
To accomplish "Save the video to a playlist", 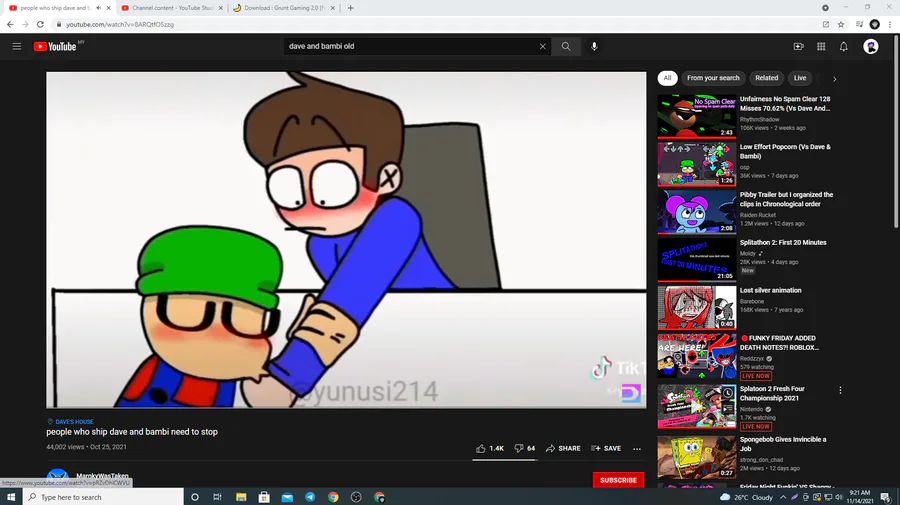I will point(606,448).
